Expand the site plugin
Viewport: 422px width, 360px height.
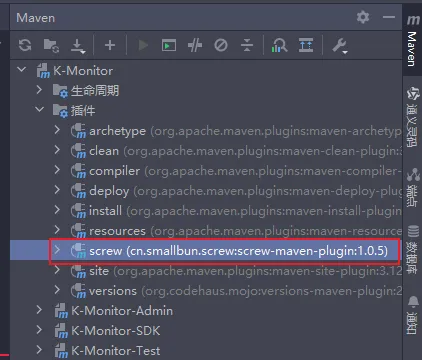(57, 270)
